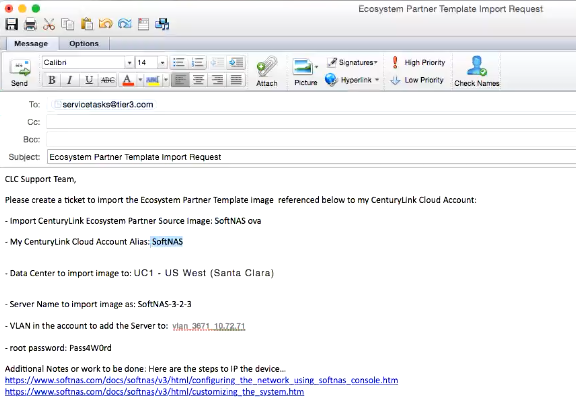Insert numbered list

[x=198, y=62]
